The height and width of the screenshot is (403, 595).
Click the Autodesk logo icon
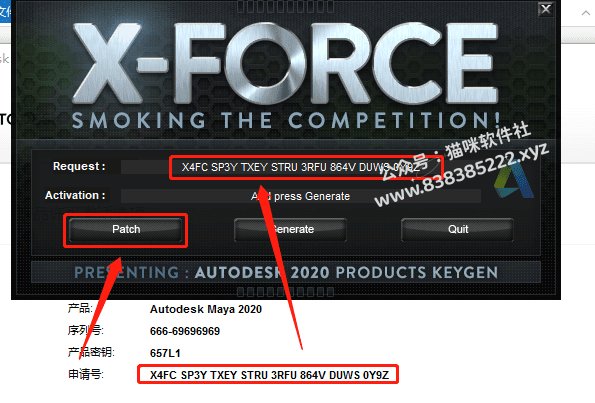click(515, 182)
